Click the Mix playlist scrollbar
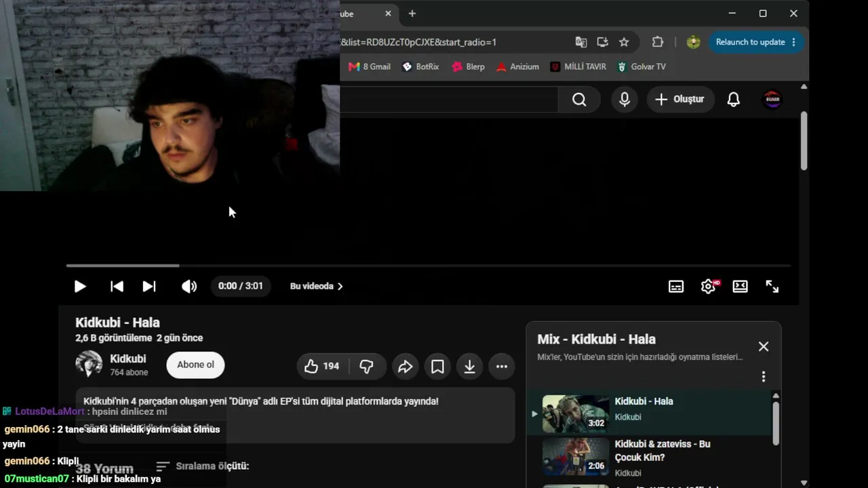Image resolution: width=868 pixels, height=488 pixels. (776, 422)
